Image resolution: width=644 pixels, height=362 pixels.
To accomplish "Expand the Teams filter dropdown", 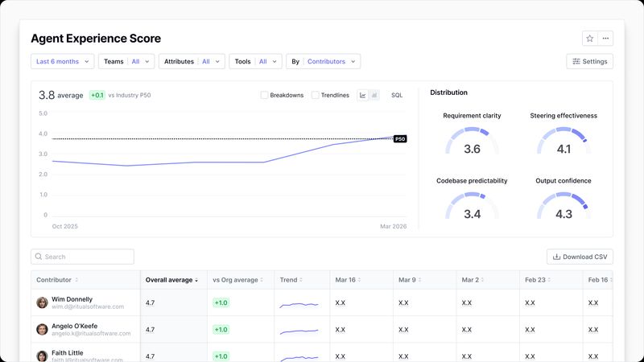I will pos(127,61).
